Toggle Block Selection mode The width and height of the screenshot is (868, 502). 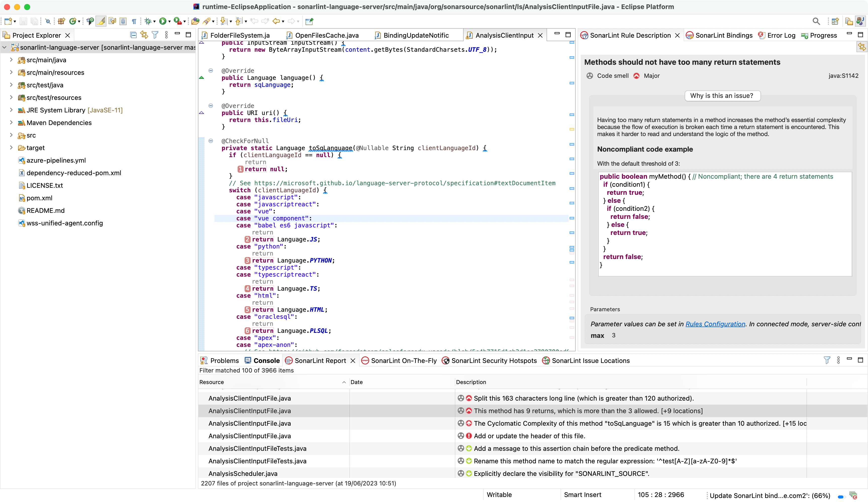[x=123, y=21]
